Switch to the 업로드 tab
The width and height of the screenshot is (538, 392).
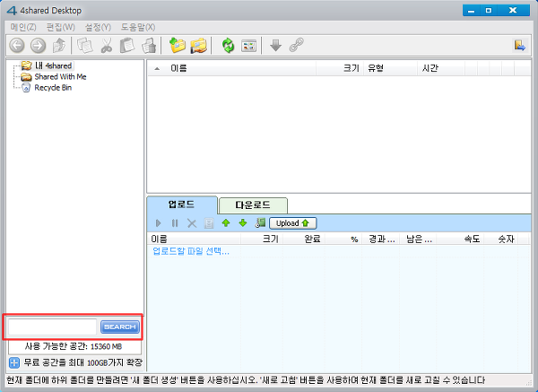click(x=181, y=205)
